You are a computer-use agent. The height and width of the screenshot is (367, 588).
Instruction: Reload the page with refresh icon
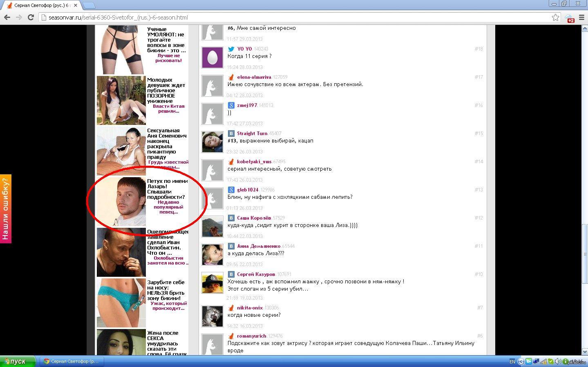(31, 17)
